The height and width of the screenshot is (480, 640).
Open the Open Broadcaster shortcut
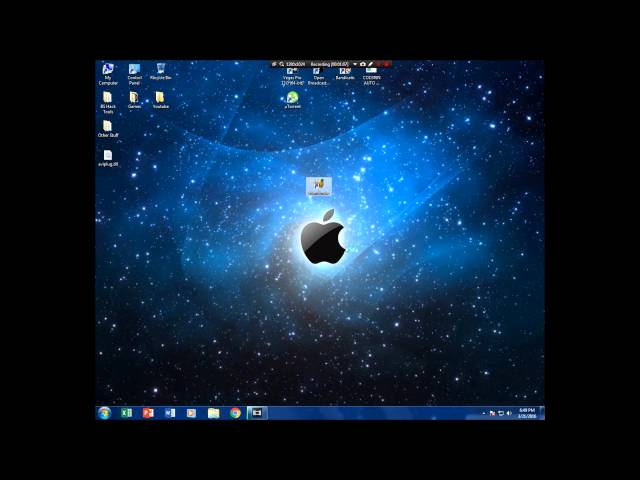318,77
